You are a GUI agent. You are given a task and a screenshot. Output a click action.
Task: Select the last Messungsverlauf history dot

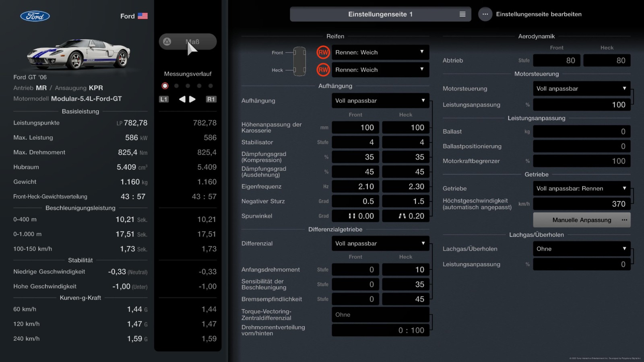(211, 86)
